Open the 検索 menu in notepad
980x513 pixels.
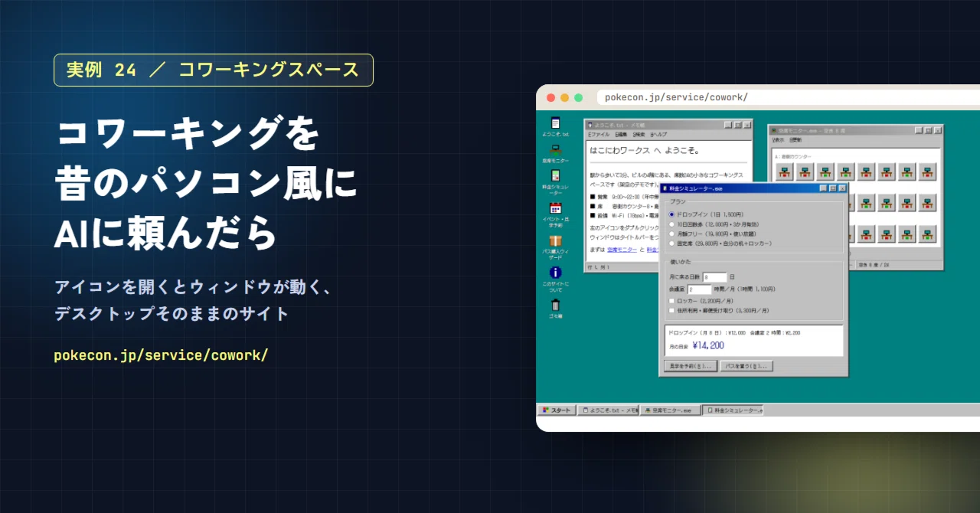pyautogui.click(x=639, y=134)
